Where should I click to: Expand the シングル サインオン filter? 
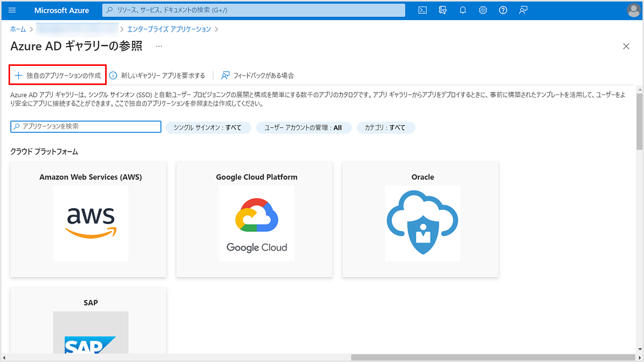tap(208, 128)
